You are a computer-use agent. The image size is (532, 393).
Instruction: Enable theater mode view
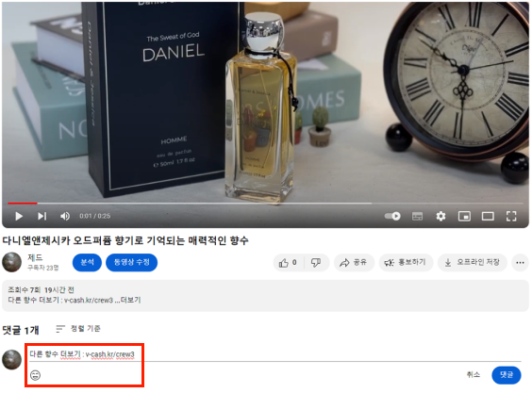[488, 216]
